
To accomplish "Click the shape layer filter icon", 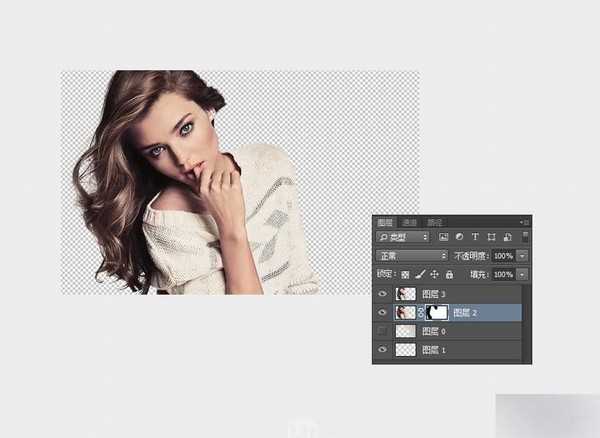I will pyautogui.click(x=490, y=237).
